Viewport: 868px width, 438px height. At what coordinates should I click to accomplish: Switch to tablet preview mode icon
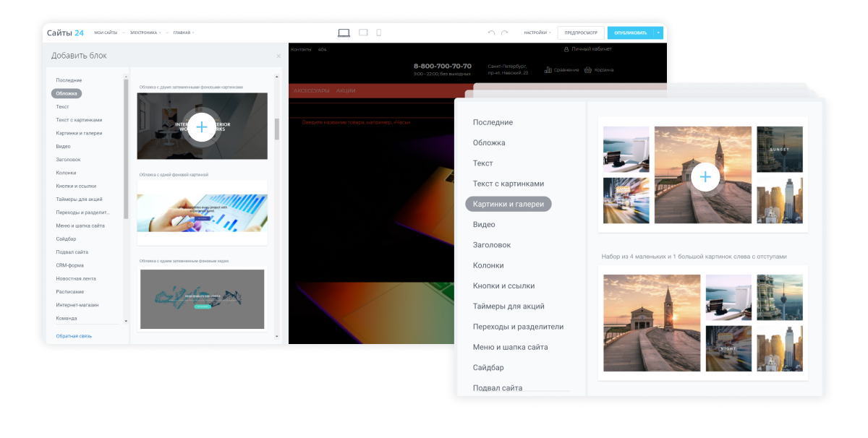click(x=363, y=33)
